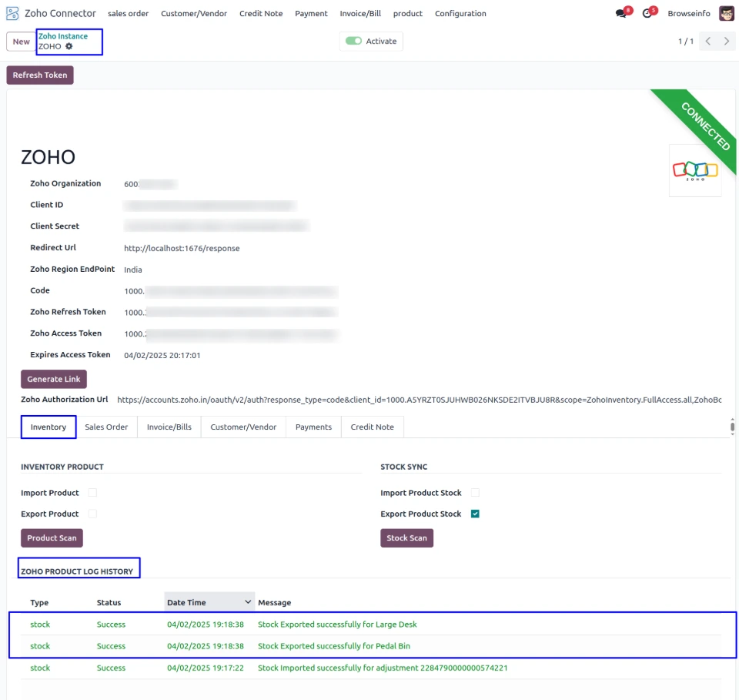Switch to the Credit Note tab

(372, 427)
